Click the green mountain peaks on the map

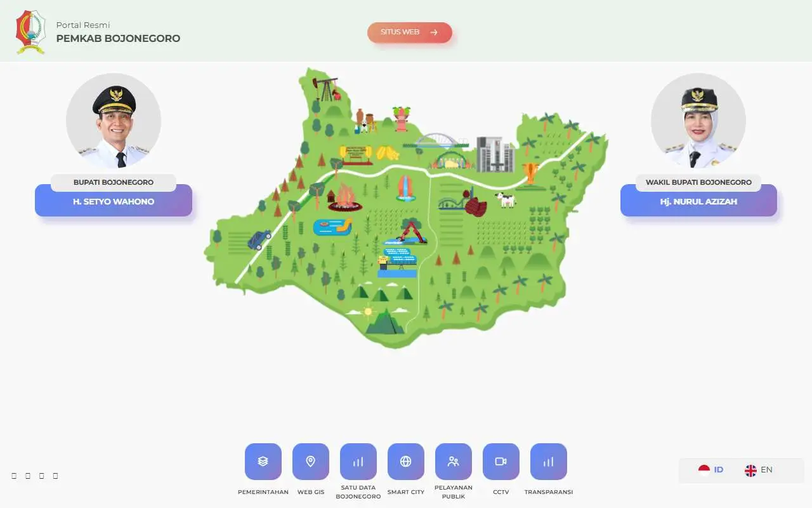point(384,321)
